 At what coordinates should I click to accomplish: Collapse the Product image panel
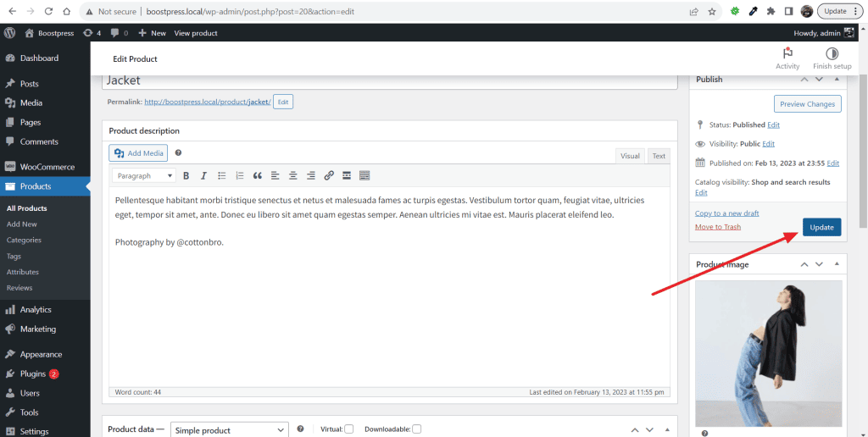pos(837,264)
